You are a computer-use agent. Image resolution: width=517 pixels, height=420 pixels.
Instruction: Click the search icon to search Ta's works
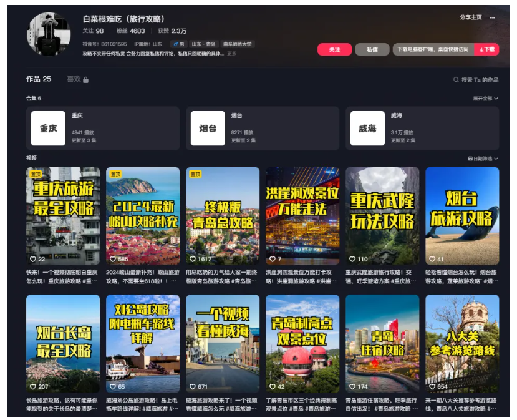pyautogui.click(x=456, y=79)
